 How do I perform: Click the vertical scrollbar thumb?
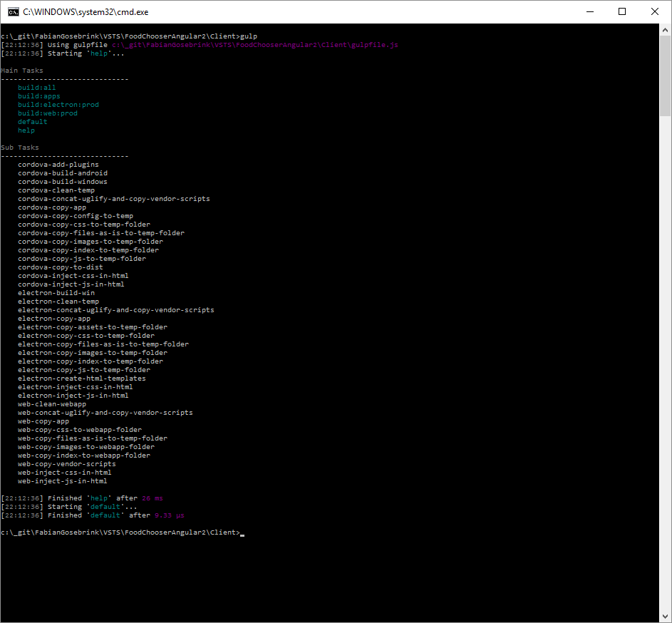point(665,76)
